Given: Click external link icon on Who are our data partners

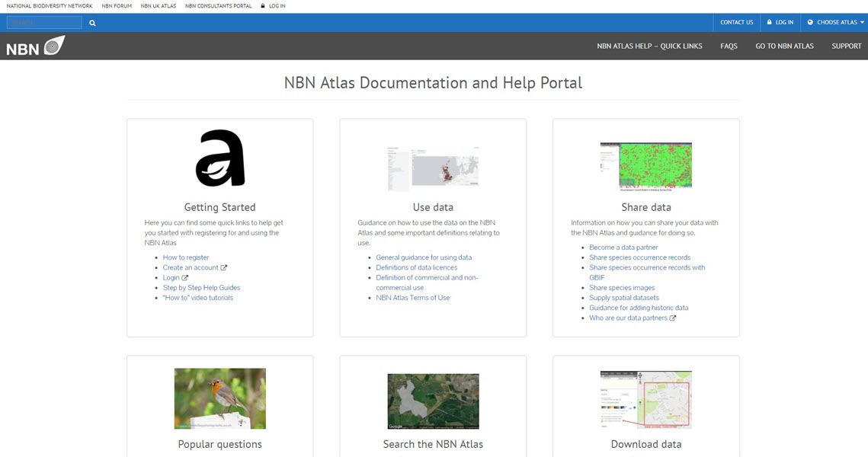Looking at the screenshot, I should pyautogui.click(x=674, y=318).
